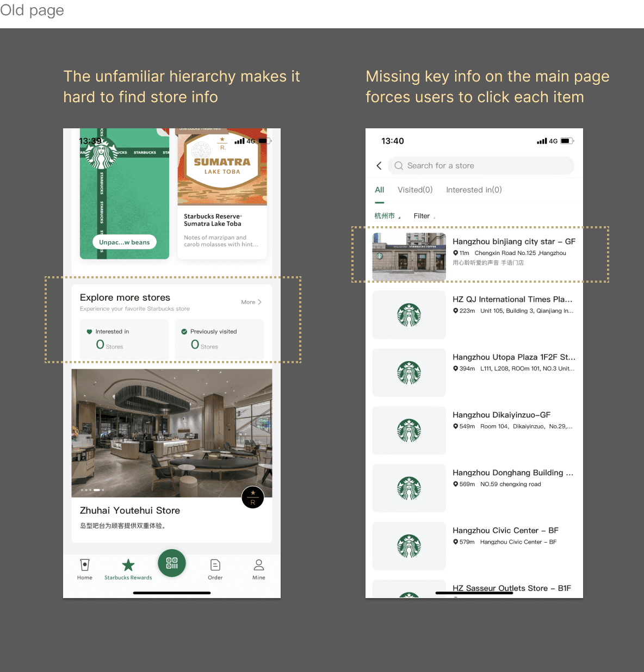Viewport: 644px width, 672px height.
Task: Tap the QR code scan button
Action: [172, 563]
